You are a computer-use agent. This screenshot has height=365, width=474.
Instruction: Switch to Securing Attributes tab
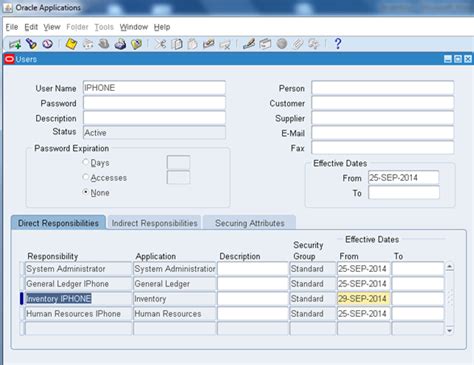[x=250, y=223]
